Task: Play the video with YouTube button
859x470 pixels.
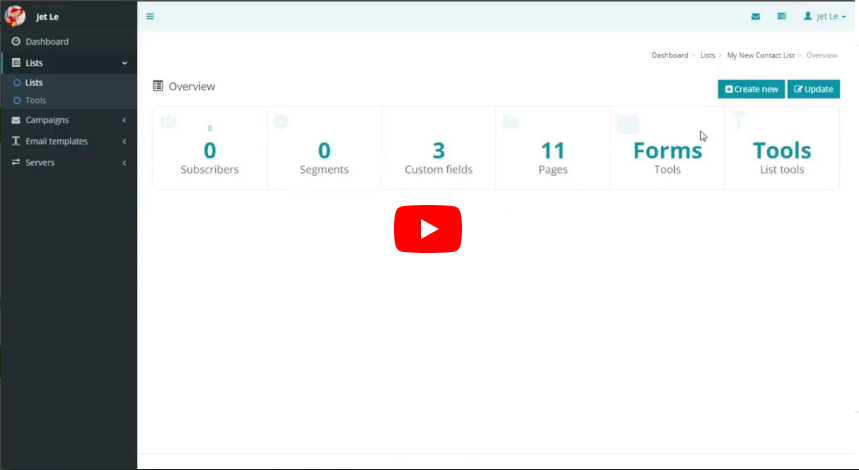Action: coord(428,229)
